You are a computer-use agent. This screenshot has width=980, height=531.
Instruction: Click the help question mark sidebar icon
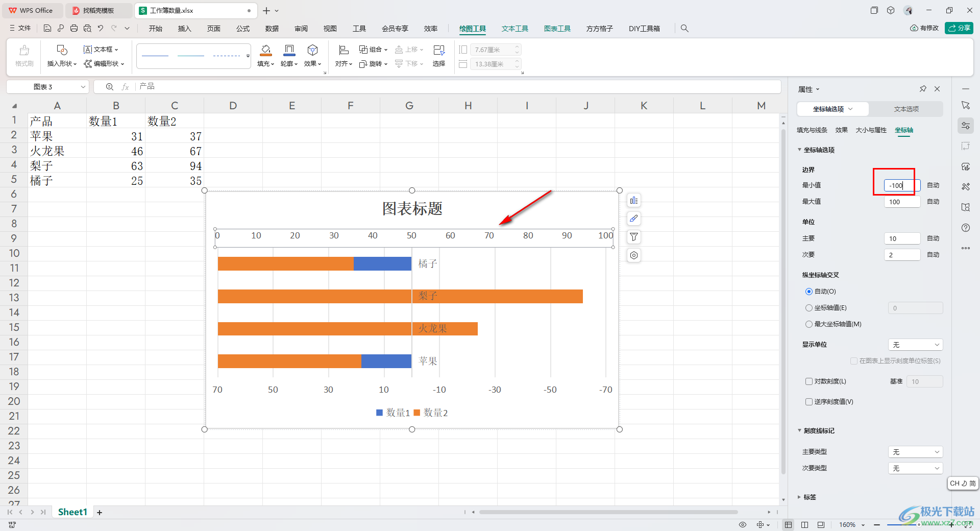coord(966,228)
